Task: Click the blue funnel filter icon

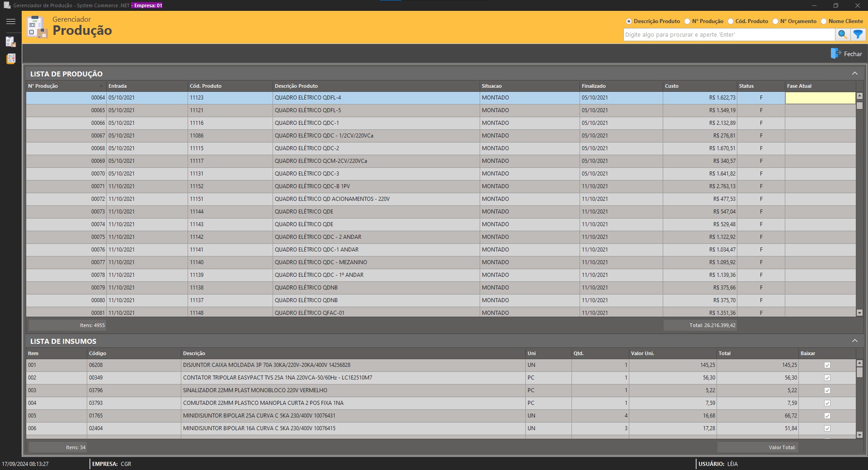Action: [x=858, y=34]
